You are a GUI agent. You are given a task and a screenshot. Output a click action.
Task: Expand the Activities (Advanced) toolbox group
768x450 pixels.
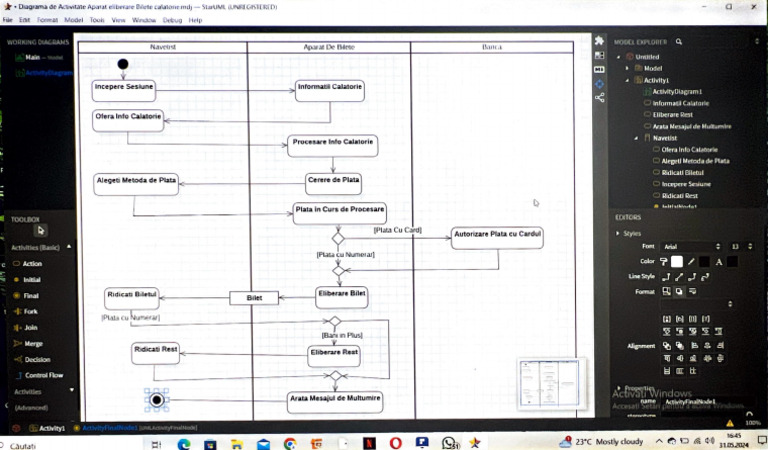tap(72, 390)
